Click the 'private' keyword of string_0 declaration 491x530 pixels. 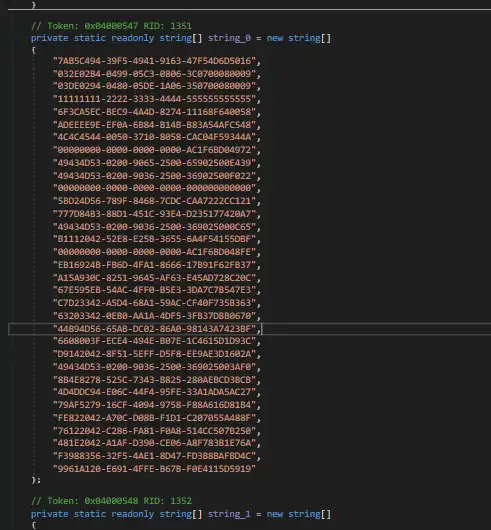pyautogui.click(x=49, y=38)
